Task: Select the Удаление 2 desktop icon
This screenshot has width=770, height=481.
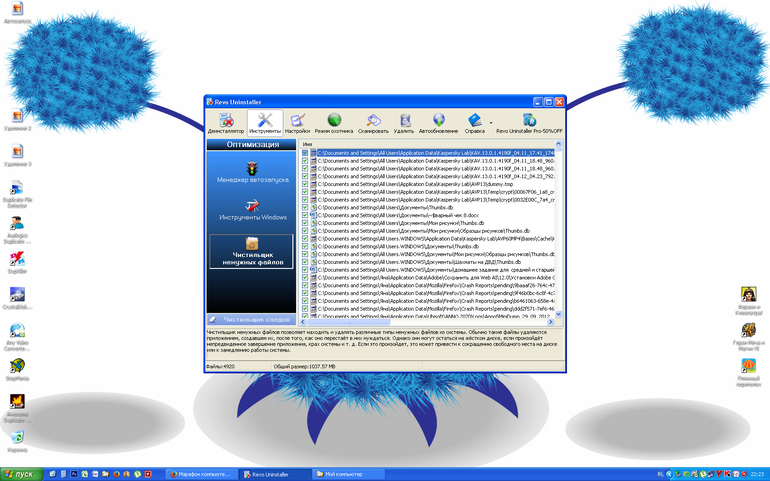Action: pos(17,119)
